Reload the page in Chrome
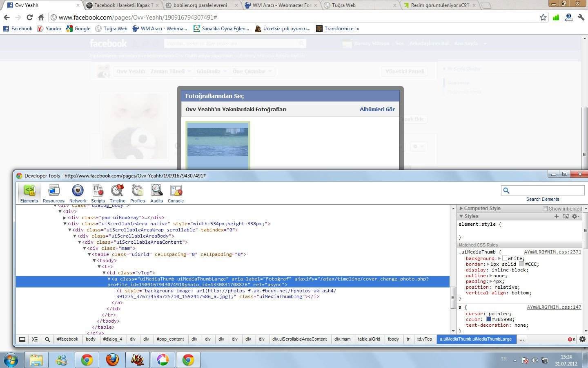The width and height of the screenshot is (588, 368). click(x=29, y=17)
